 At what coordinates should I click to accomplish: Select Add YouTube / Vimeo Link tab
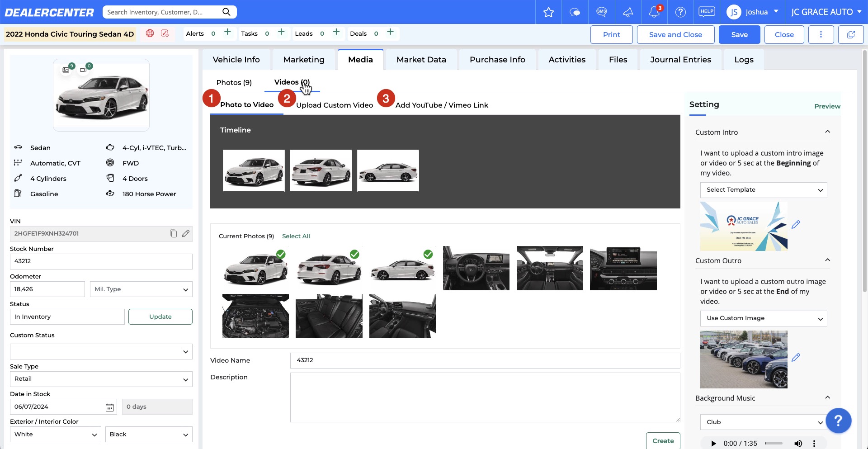[442, 105]
